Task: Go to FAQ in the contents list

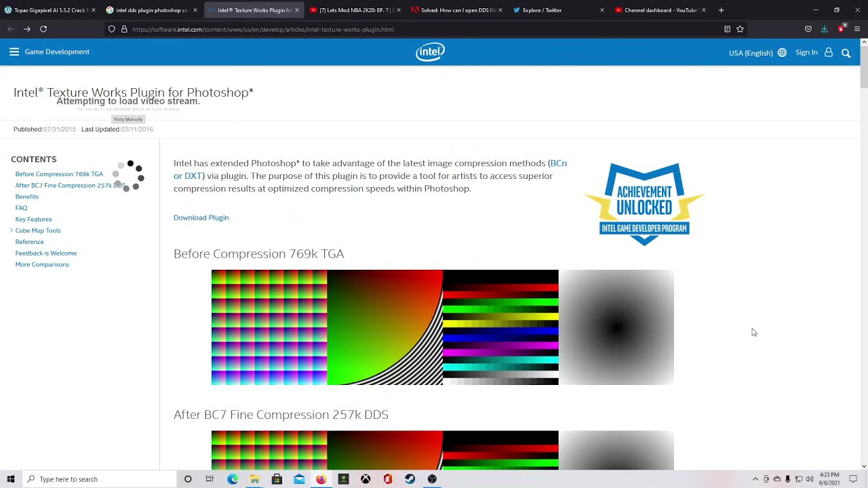Action: pyautogui.click(x=21, y=208)
